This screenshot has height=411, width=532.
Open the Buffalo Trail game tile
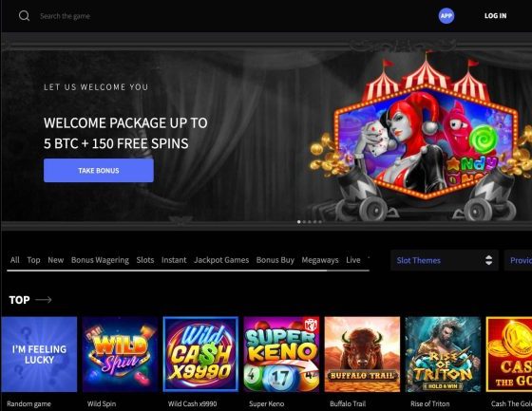click(362, 354)
